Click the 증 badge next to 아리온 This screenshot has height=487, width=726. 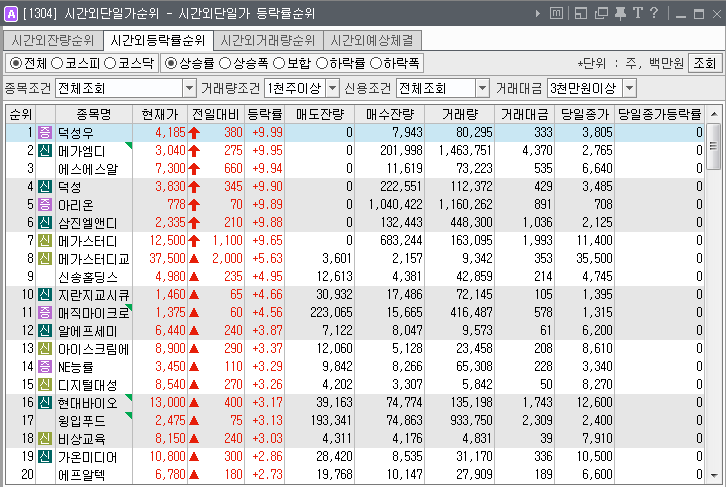45,204
